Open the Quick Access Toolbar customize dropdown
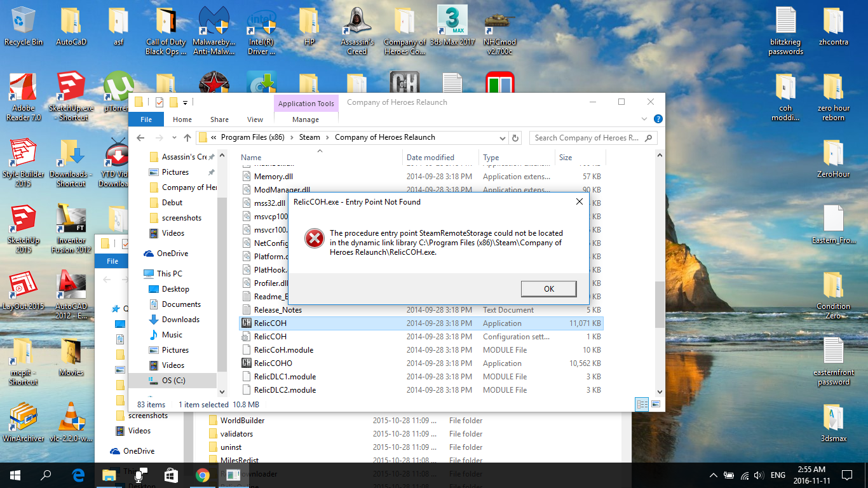This screenshot has width=868, height=488. (185, 102)
